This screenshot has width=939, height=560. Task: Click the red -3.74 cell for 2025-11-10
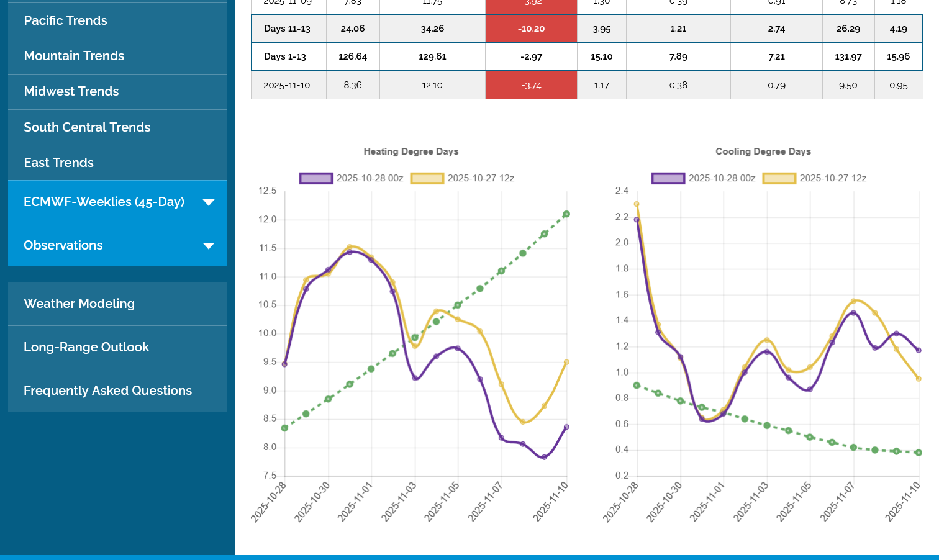(531, 86)
